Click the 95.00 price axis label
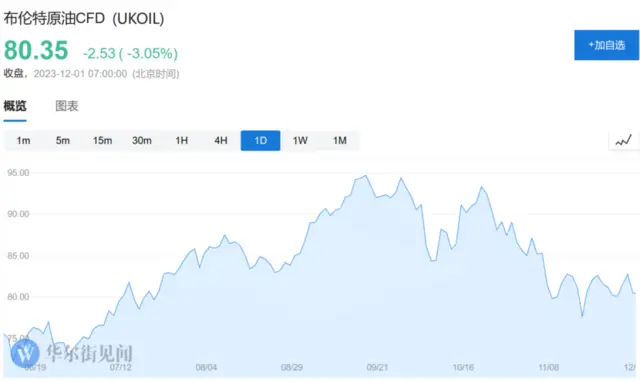Image resolution: width=640 pixels, height=382 pixels. (18, 173)
